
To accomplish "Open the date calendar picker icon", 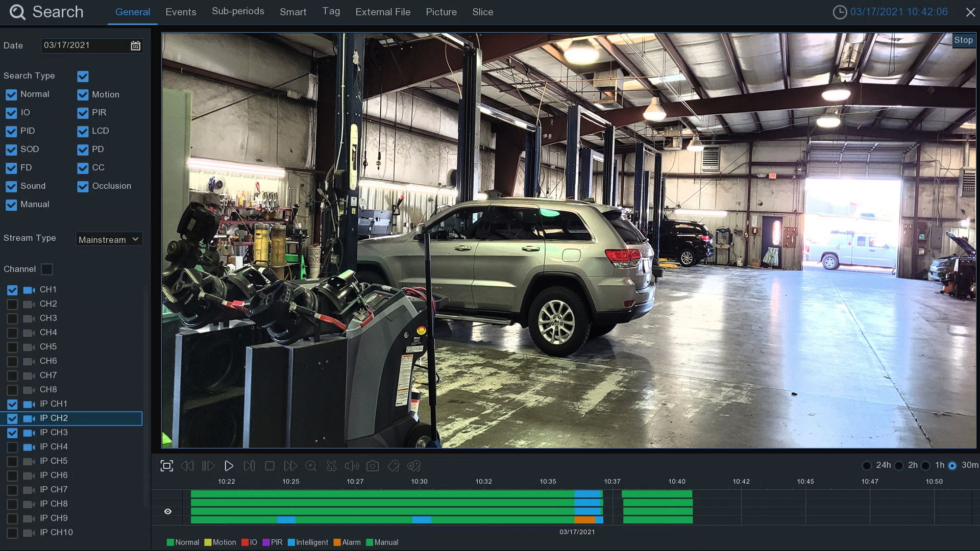I will pyautogui.click(x=135, y=46).
